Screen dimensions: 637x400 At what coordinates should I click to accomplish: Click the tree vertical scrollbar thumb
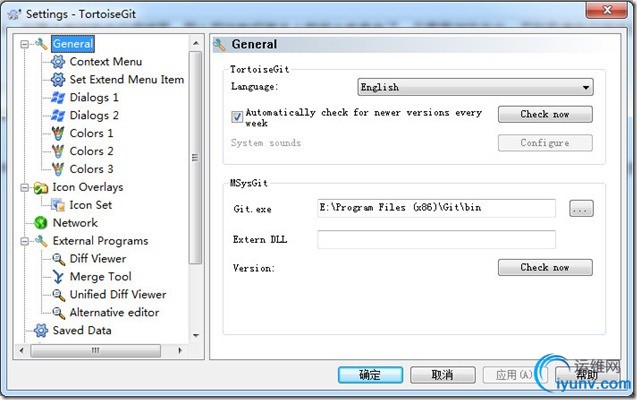coord(196,158)
